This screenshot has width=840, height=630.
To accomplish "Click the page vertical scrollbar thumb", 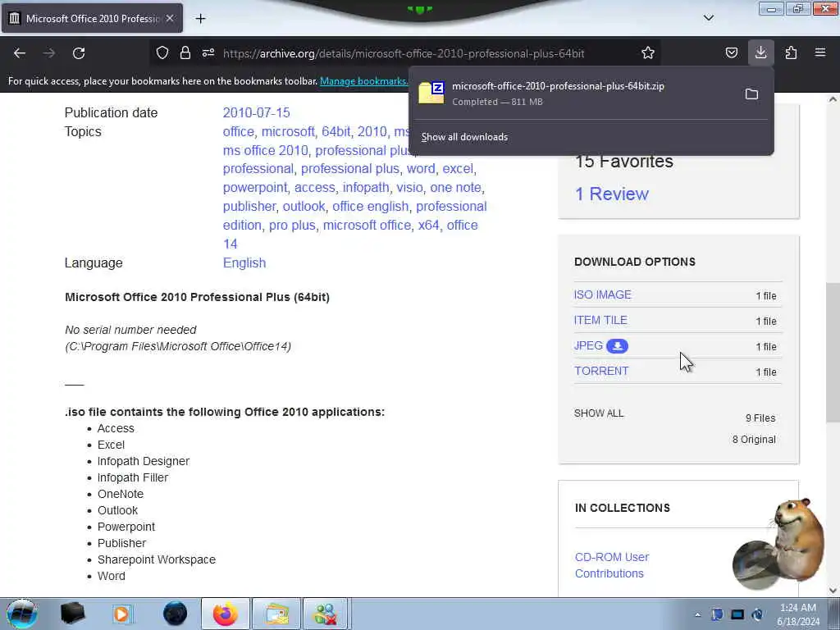I will pyautogui.click(x=833, y=353).
